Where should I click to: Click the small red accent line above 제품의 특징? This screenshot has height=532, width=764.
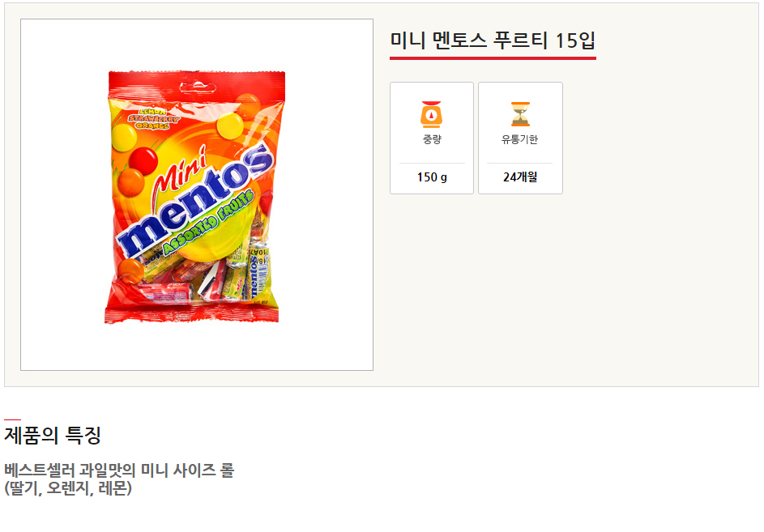click(12, 419)
